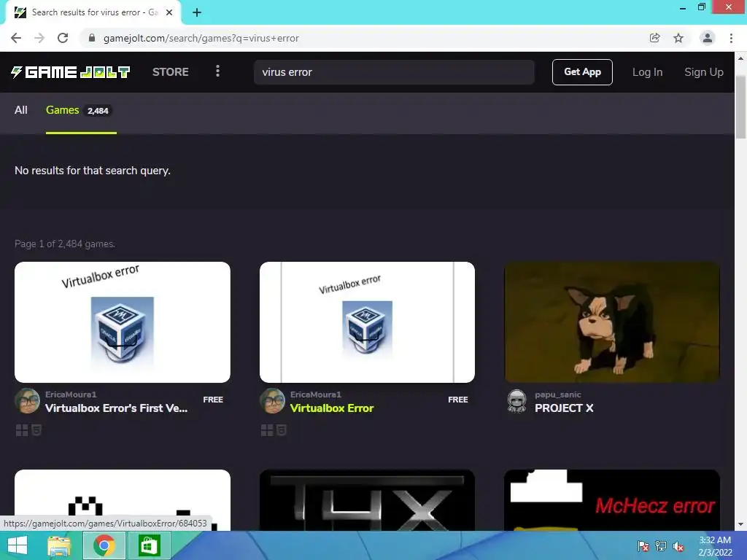Click the Get App button
747x560 pixels.
click(582, 72)
